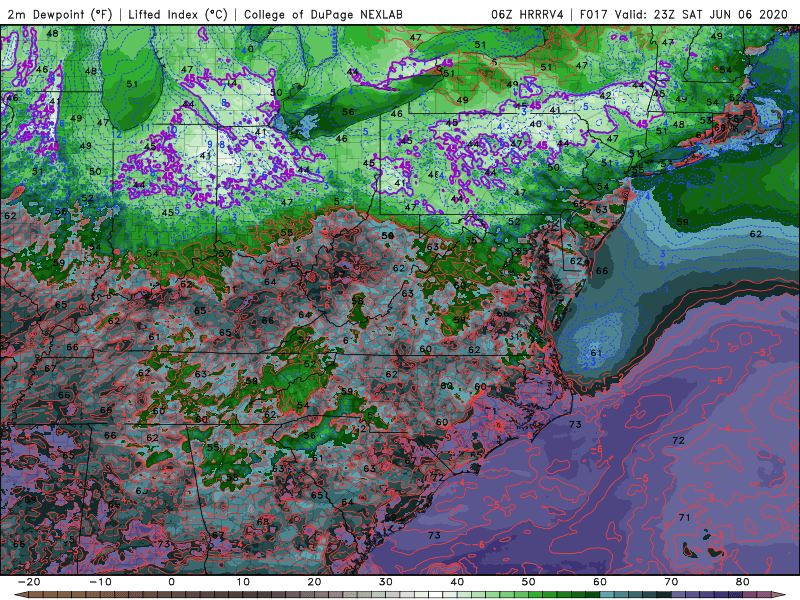Click the "30" color scale label
This screenshot has height=600, width=800.
click(386, 582)
